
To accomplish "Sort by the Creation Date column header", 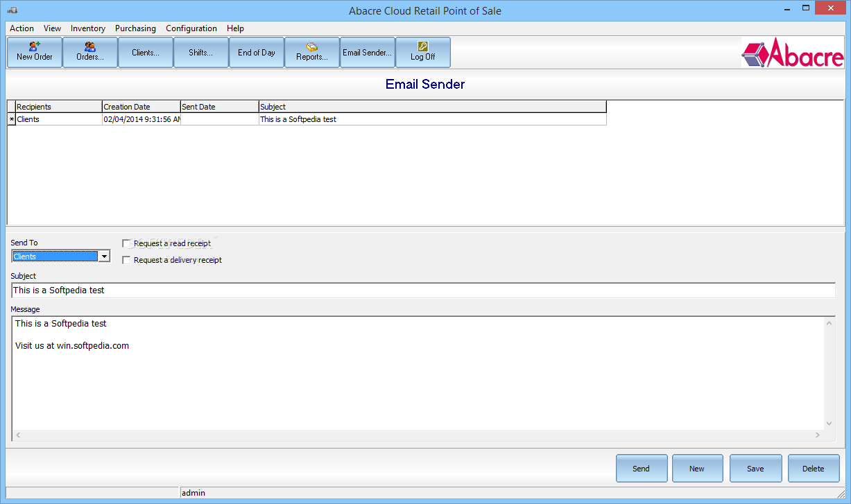I will pyautogui.click(x=141, y=107).
